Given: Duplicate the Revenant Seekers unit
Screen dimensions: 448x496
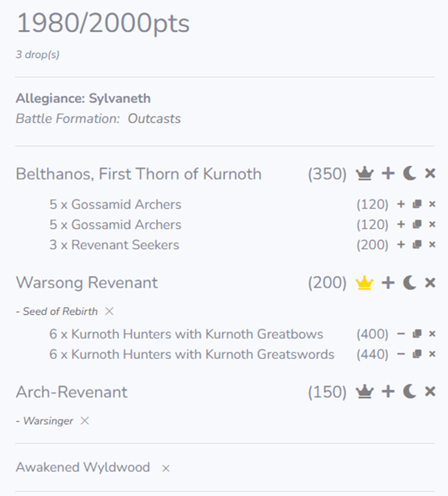Looking at the screenshot, I should 417,245.
